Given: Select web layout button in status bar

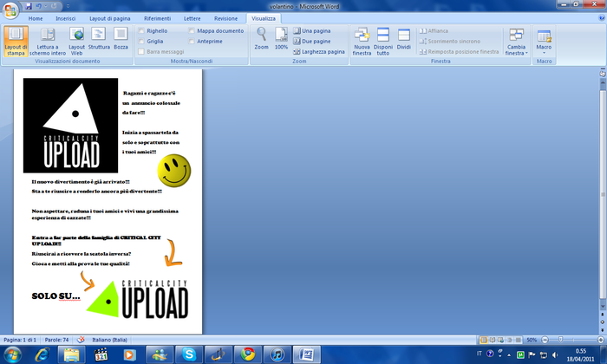Looking at the screenshot, I should pyautogui.click(x=500, y=340).
